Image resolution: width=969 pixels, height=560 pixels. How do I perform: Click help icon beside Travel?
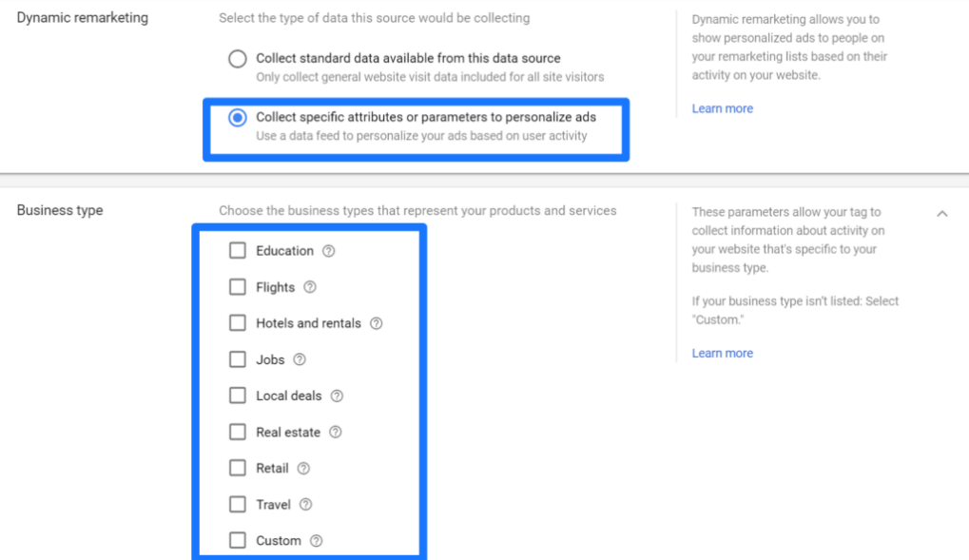tap(305, 504)
